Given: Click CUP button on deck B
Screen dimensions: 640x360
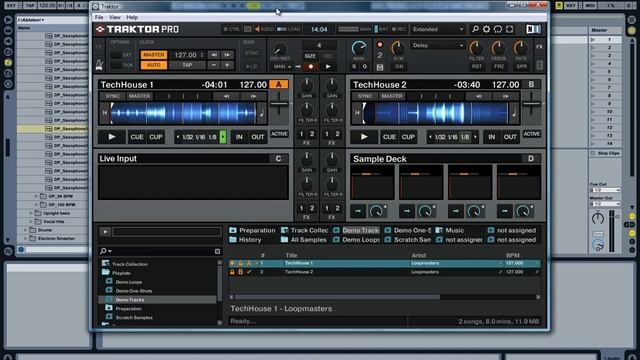Looking at the screenshot, I should [408, 137].
